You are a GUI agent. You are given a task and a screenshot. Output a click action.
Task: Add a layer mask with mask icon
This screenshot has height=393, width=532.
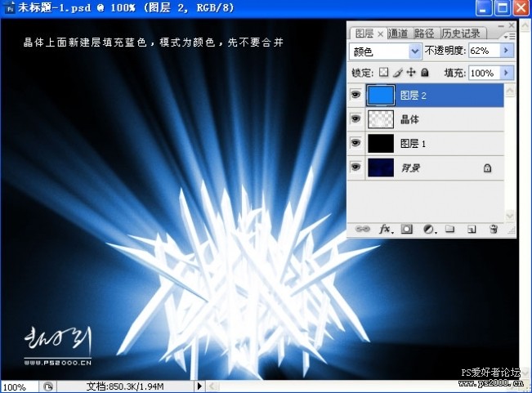(x=407, y=230)
